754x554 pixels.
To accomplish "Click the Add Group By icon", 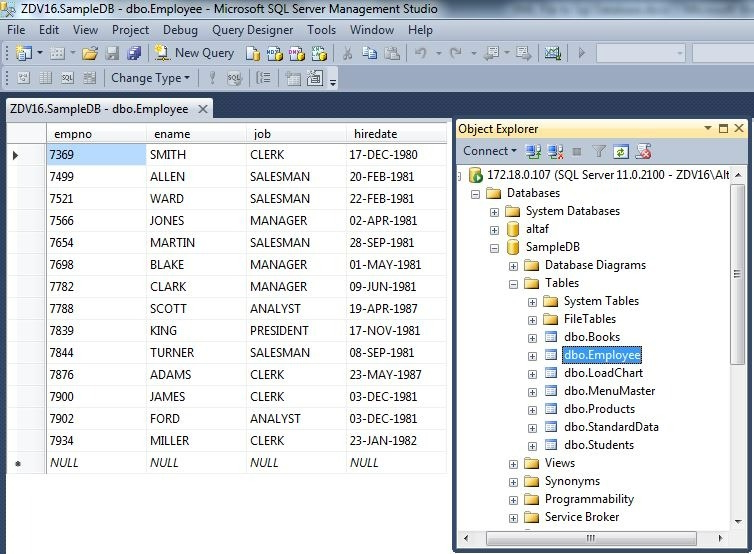I will pos(263,78).
